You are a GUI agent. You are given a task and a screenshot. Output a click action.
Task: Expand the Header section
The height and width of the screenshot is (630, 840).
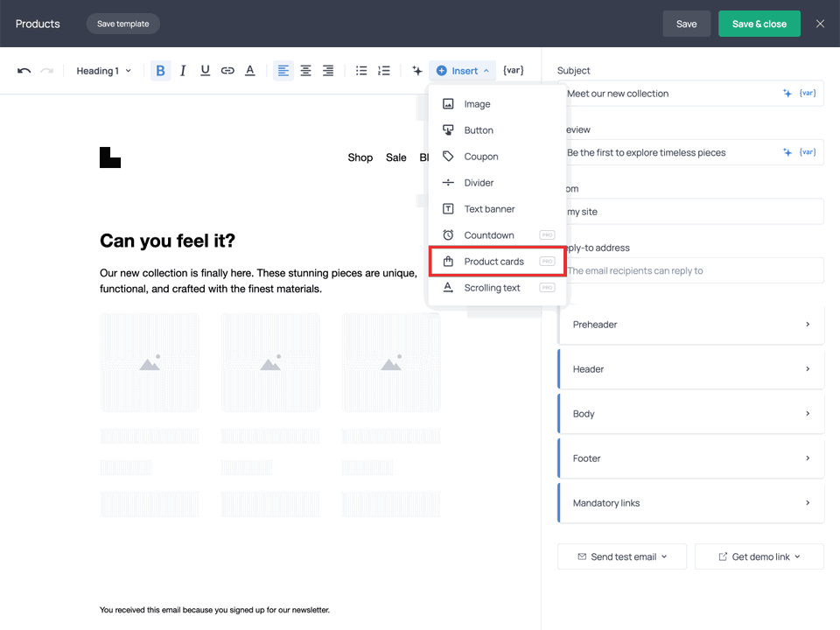coord(690,368)
